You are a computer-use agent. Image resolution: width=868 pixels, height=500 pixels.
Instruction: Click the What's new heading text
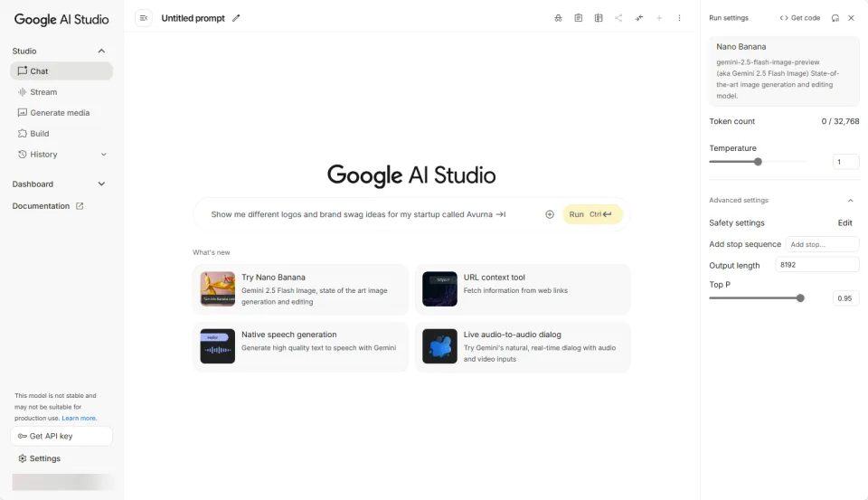(x=211, y=252)
